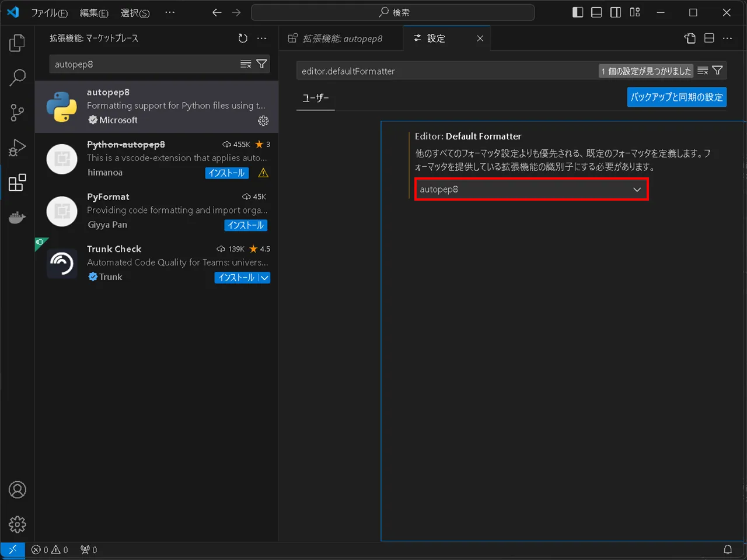Select the PyFormat extension entry
This screenshot has width=747, height=560.
coord(156,211)
